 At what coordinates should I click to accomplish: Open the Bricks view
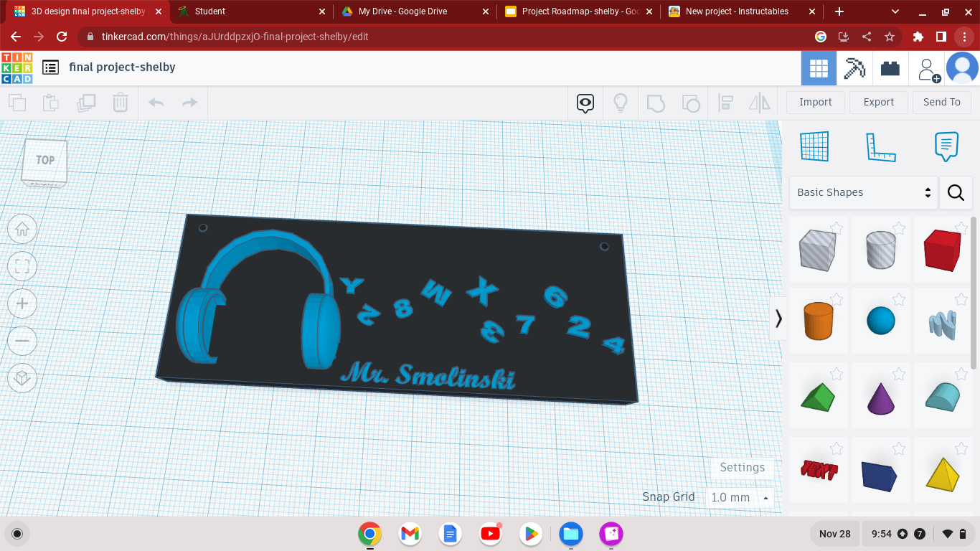pos(890,67)
